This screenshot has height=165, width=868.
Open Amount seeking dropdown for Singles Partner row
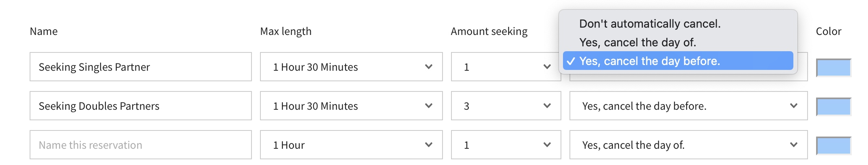coord(506,67)
